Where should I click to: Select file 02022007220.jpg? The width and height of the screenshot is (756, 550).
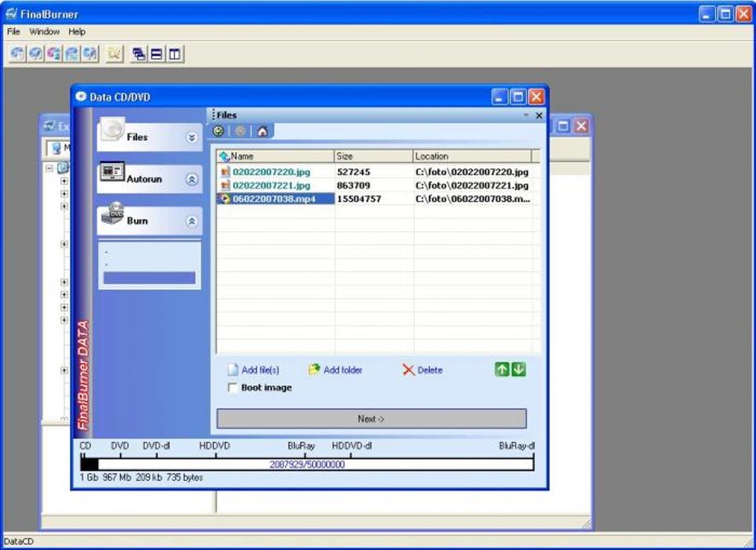pos(271,172)
